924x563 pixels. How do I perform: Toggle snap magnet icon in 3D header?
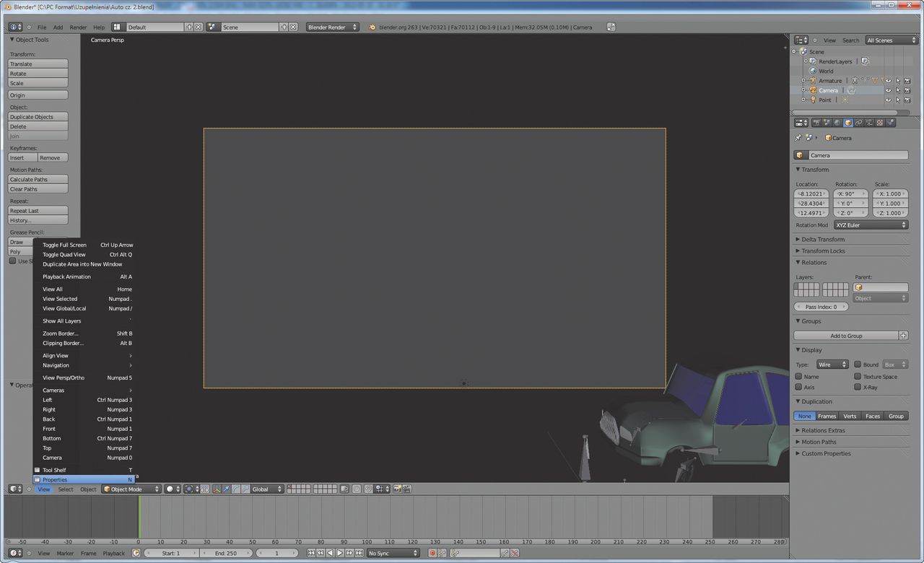tap(368, 489)
